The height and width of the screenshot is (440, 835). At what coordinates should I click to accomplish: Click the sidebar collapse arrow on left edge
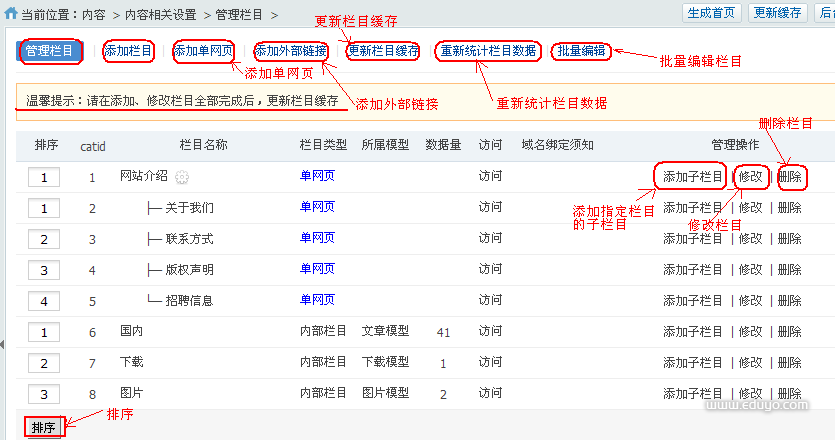point(3,343)
